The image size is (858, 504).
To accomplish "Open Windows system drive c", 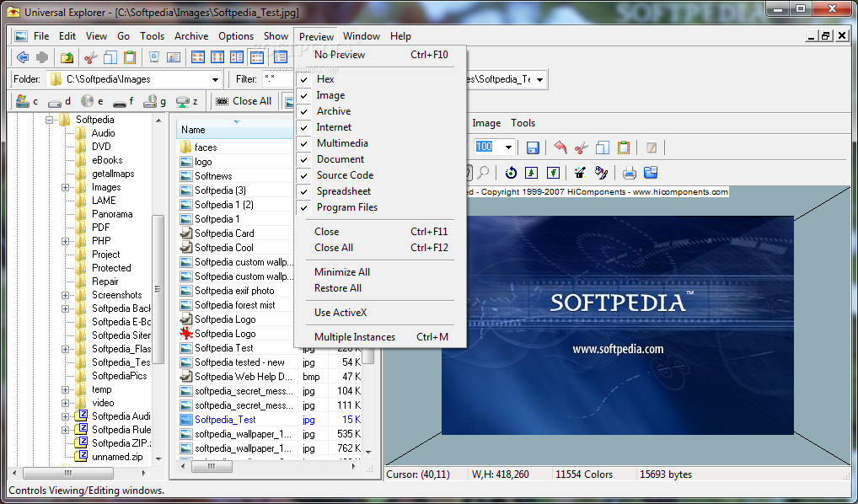I will [x=27, y=101].
